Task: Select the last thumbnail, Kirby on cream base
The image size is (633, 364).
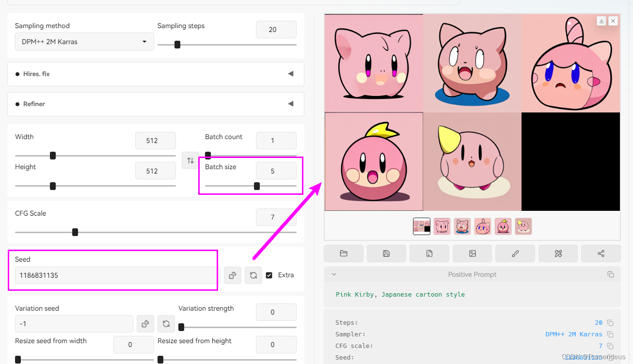Action: 523,226
